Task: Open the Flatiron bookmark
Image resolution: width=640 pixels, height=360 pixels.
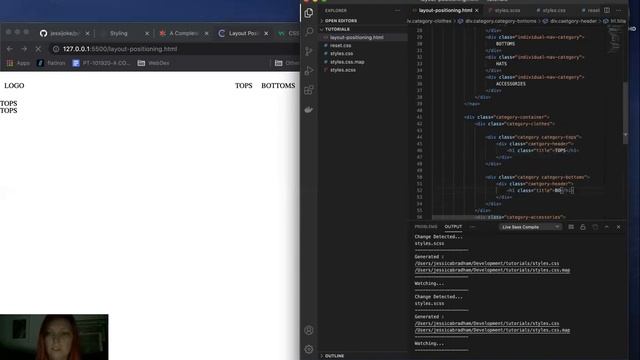Action: [51, 63]
